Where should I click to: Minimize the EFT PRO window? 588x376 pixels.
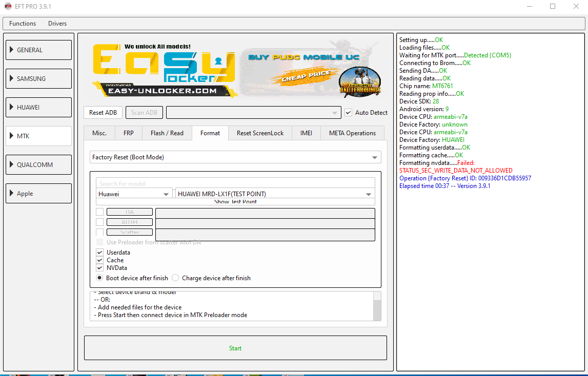click(x=530, y=6)
